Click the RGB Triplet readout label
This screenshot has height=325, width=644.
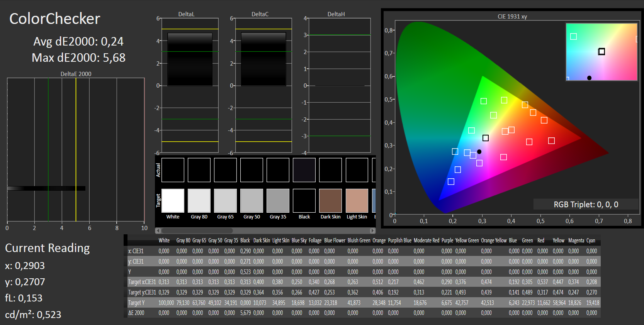[x=586, y=205]
